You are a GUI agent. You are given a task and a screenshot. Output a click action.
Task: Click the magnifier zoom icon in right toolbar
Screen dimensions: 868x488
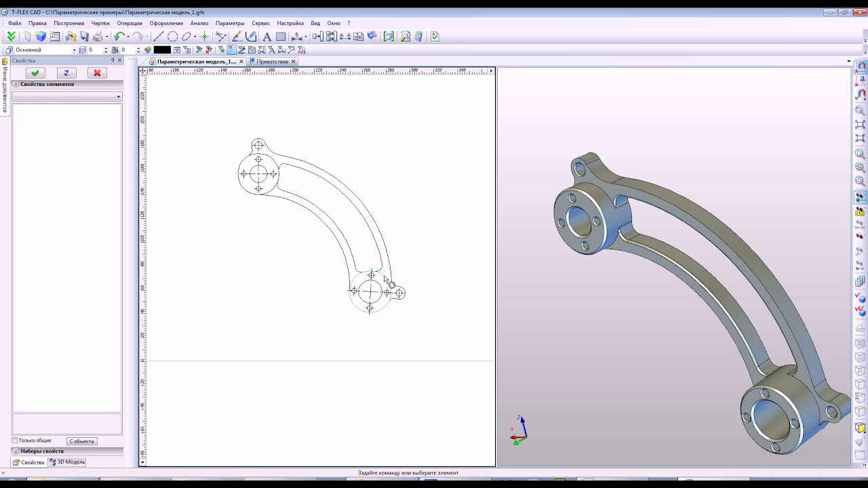click(x=861, y=110)
